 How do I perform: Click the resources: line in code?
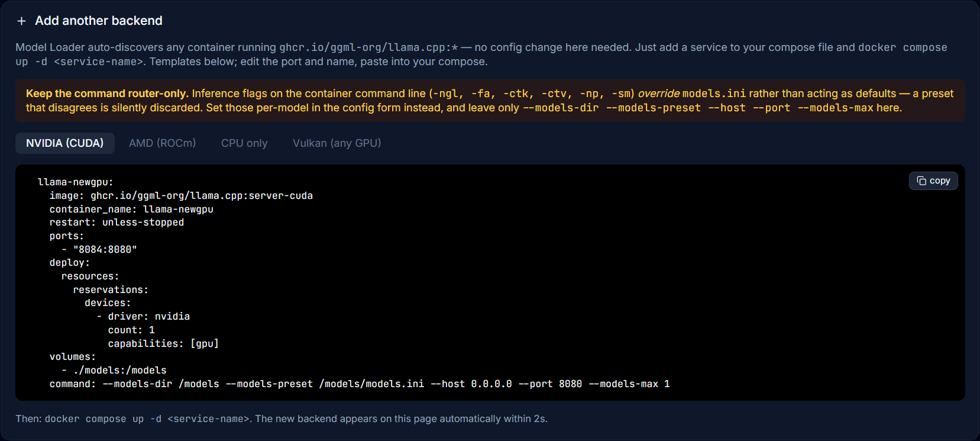pos(90,276)
